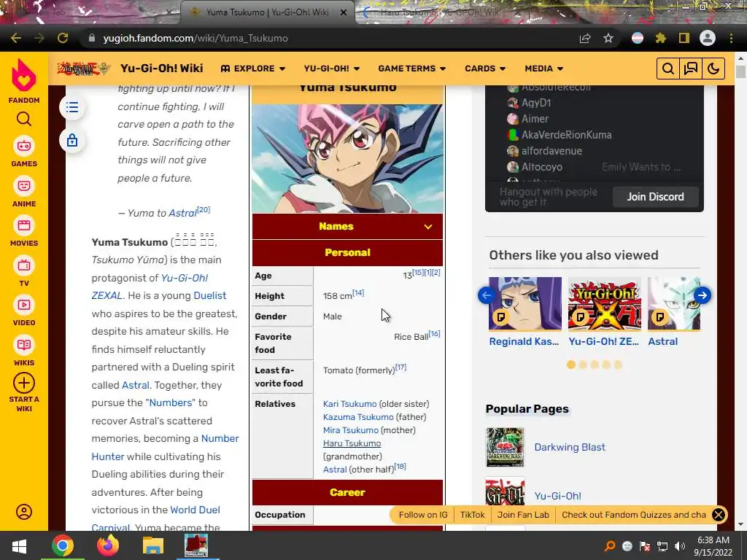
Task: Expand the Cards menu
Action: (x=485, y=69)
